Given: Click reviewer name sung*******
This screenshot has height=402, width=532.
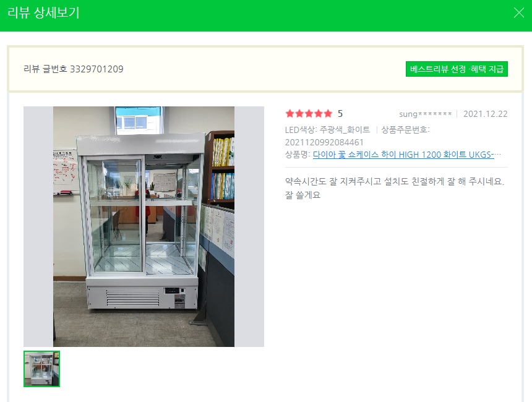Looking at the screenshot, I should point(425,114).
